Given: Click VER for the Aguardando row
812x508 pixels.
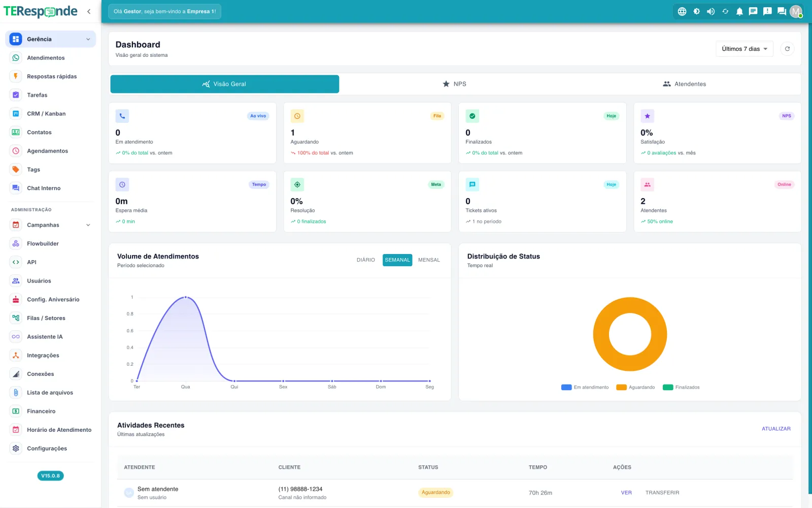Looking at the screenshot, I should (626, 493).
